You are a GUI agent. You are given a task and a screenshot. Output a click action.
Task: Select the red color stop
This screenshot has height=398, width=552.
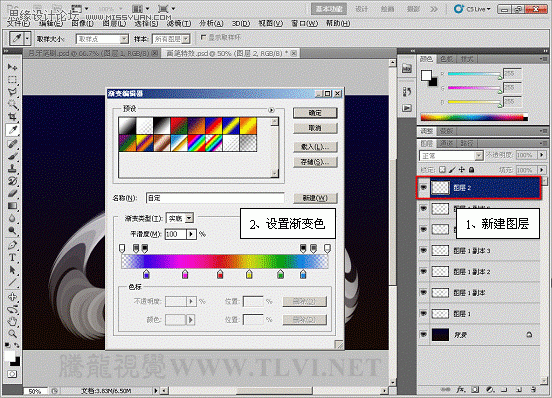[x=220, y=274]
